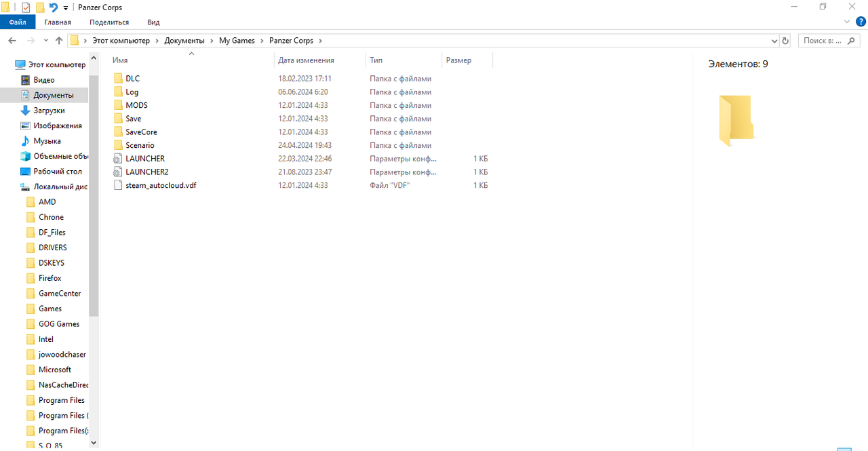Click 'Этот компьютер' in the address breadcrumb

[121, 41]
